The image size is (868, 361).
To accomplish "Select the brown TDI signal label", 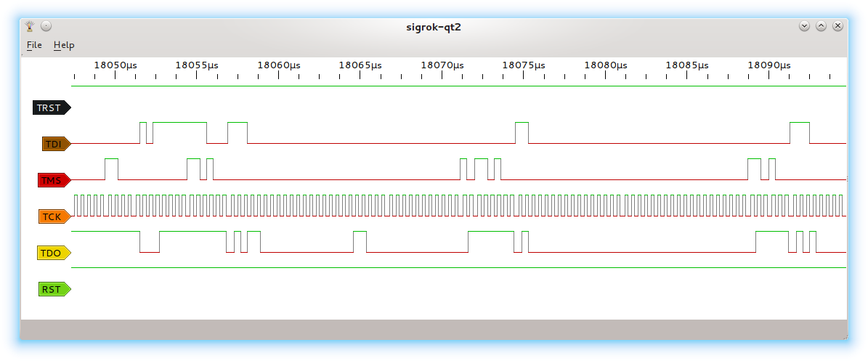I will coord(55,144).
